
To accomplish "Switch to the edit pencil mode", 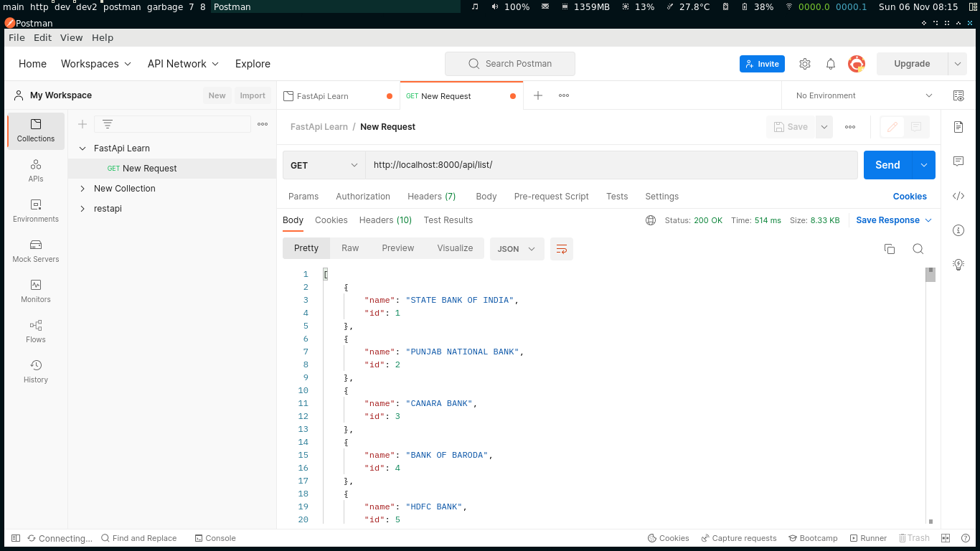I will [x=892, y=127].
